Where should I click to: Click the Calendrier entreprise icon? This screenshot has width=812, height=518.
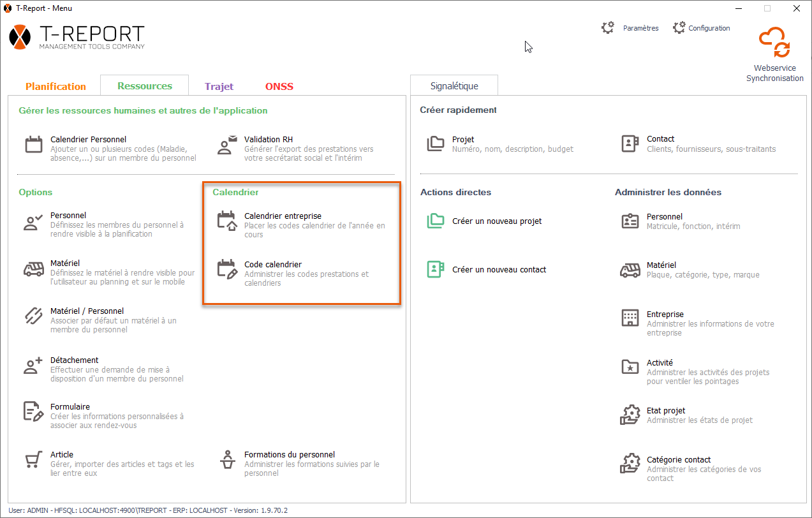click(227, 221)
